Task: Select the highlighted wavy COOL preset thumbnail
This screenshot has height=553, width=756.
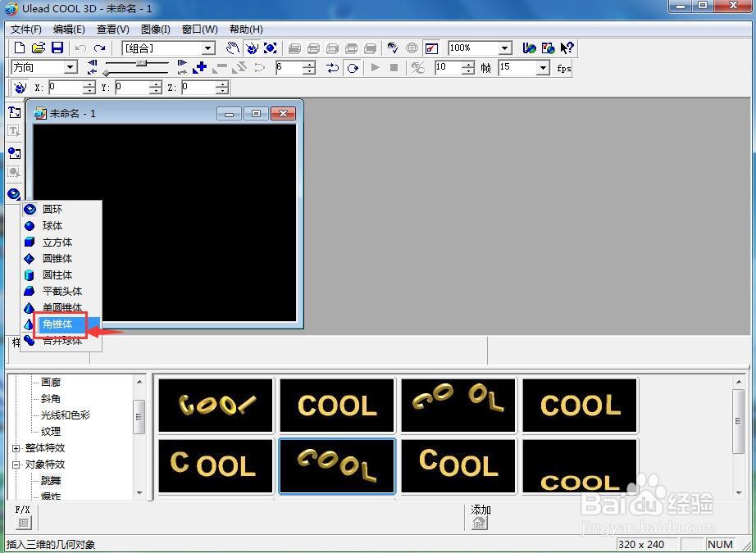Action: (337, 466)
